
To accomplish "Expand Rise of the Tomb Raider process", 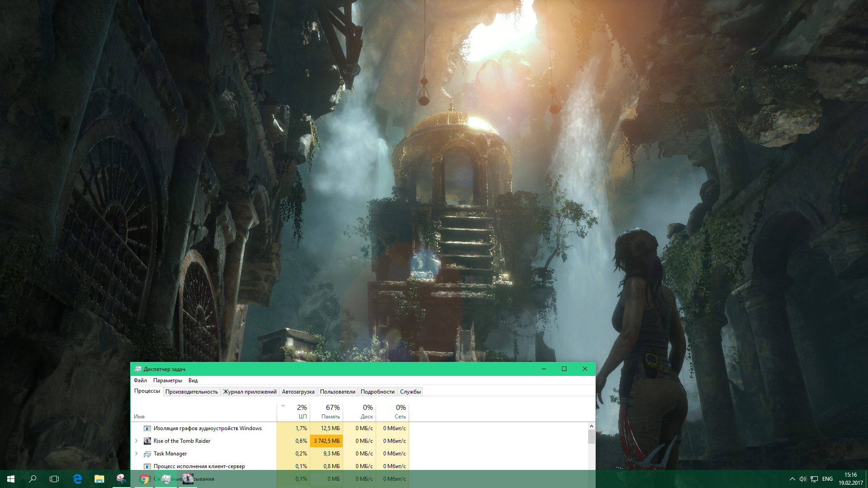I will pyautogui.click(x=137, y=441).
